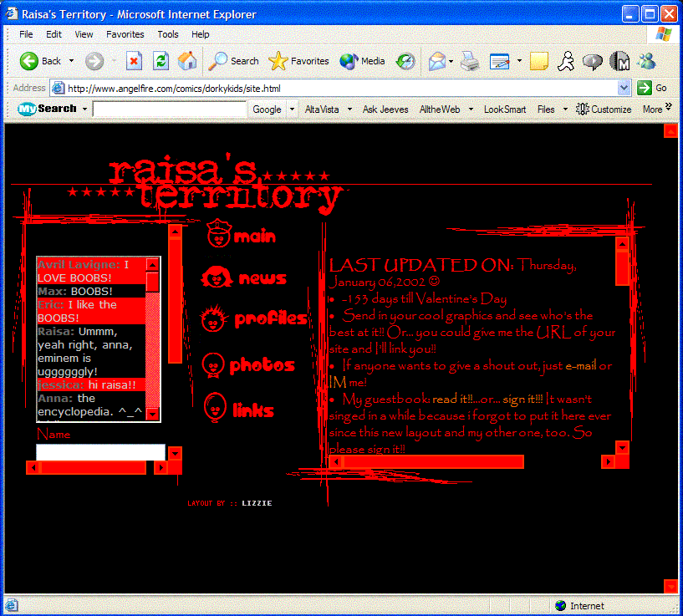Click the red horizontal scrollbar under news text
Viewport: 683px width, 616px height.
click(433, 461)
